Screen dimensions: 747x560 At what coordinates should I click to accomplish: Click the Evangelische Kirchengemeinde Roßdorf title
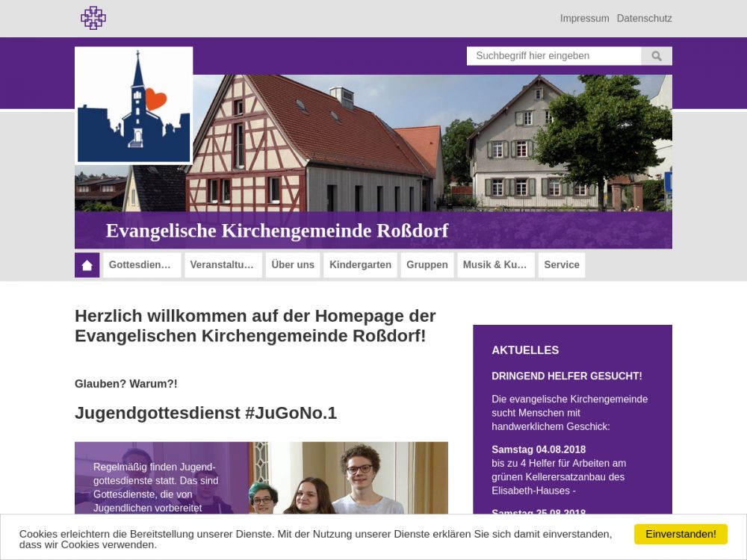(x=277, y=231)
